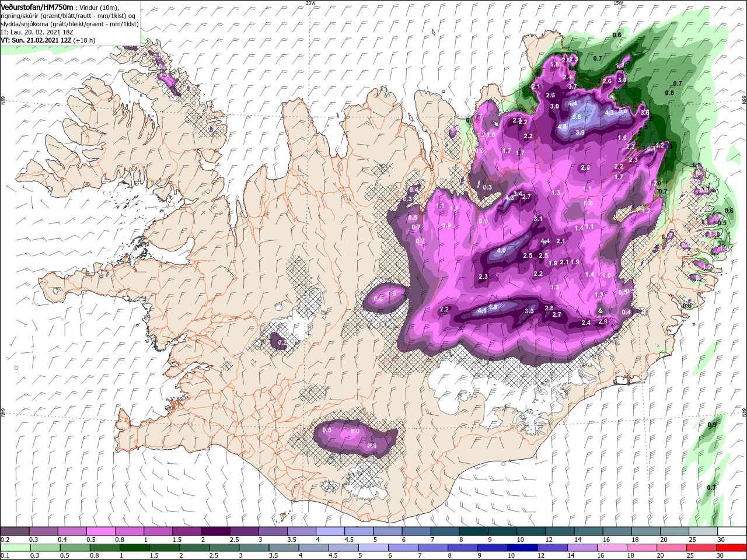
Task: Click the '4.1' snowfall value on map
Action: click(x=481, y=311)
